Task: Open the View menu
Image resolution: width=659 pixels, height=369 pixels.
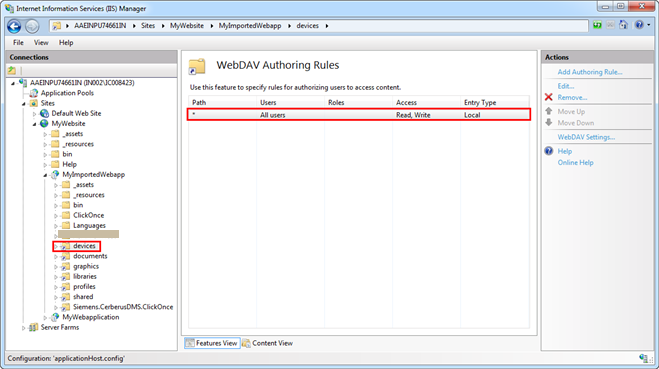Action: 41,42
